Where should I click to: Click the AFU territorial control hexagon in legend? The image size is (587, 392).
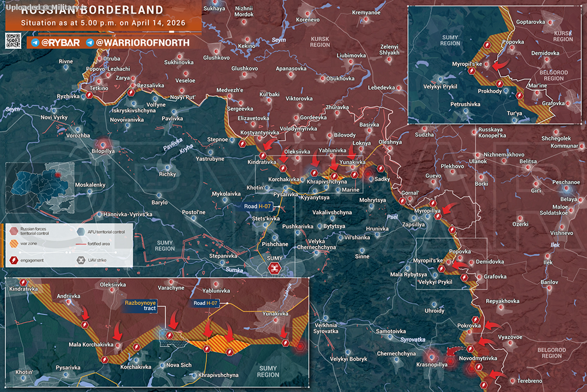(x=81, y=232)
